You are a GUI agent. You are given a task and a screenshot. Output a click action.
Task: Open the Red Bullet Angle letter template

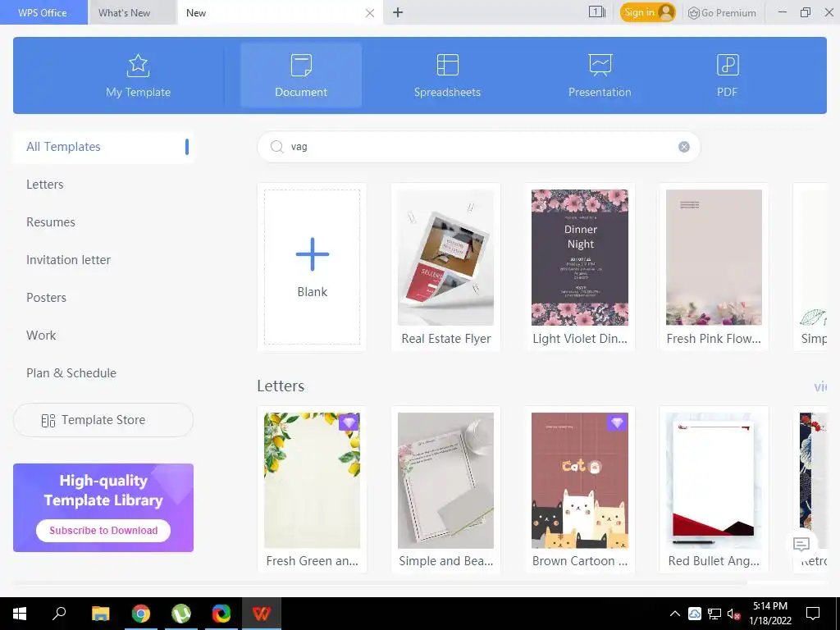tap(714, 490)
